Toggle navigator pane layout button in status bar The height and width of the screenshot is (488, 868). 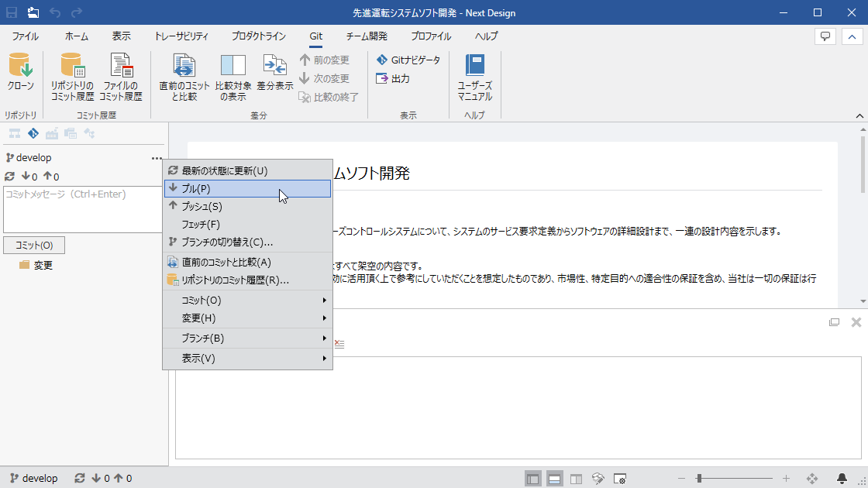(533, 479)
